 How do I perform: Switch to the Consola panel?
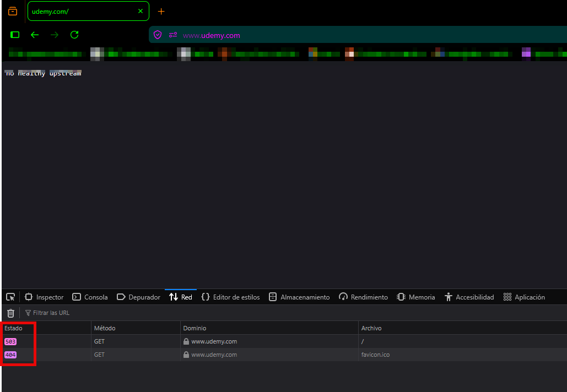[x=90, y=297]
